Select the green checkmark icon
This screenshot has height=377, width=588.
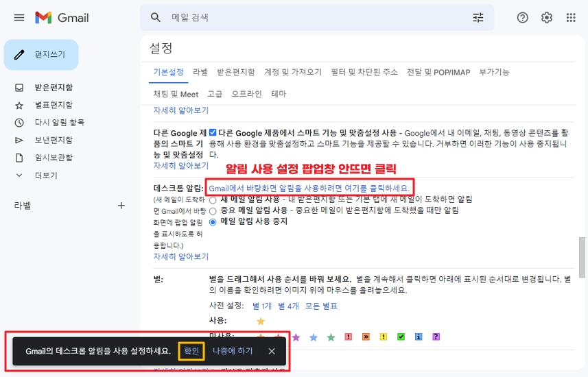tap(401, 337)
